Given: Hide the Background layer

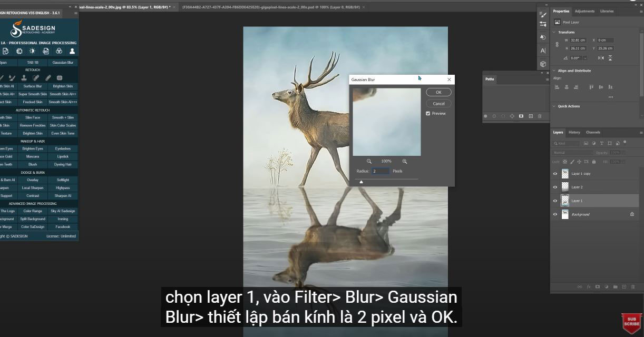Looking at the screenshot, I should click(x=555, y=214).
